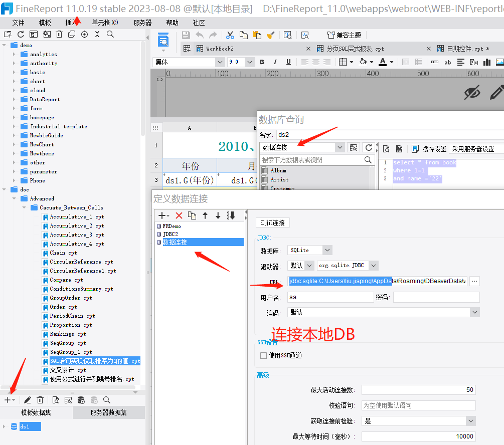Click the paste clipboard icon
The height and width of the screenshot is (445, 504).
[x=257, y=35]
